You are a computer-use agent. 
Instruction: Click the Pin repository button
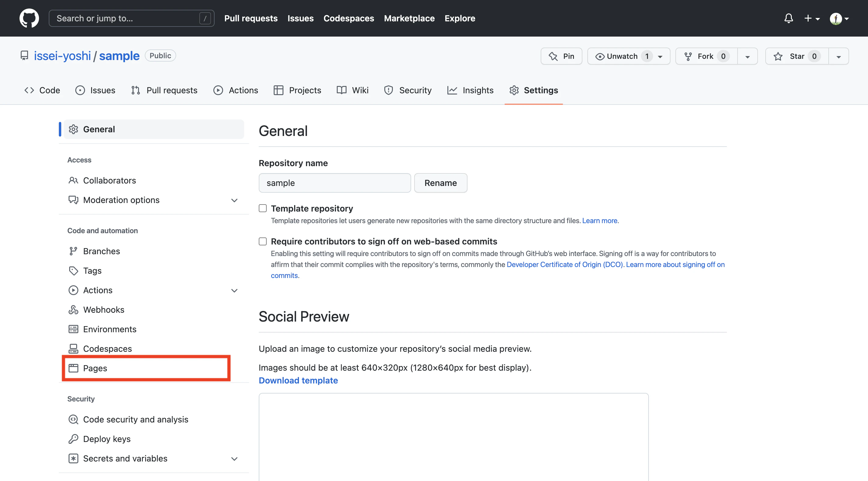pyautogui.click(x=561, y=56)
